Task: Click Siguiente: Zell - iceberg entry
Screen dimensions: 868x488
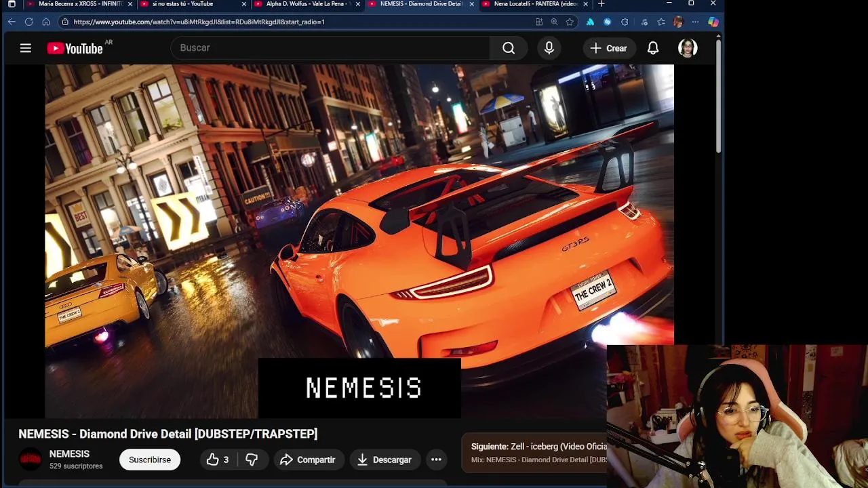Action: point(538,447)
